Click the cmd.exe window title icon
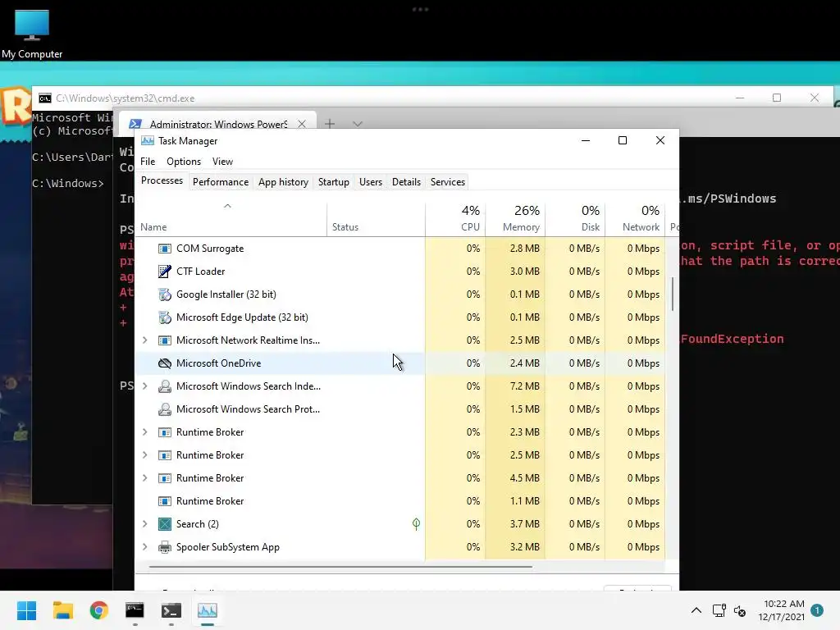Image resolution: width=840 pixels, height=630 pixels. (x=45, y=98)
